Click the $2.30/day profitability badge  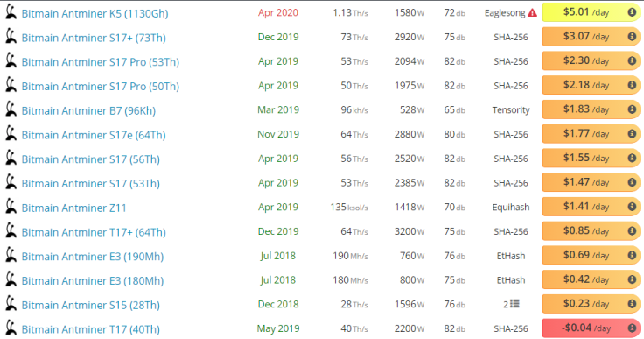[591, 61]
